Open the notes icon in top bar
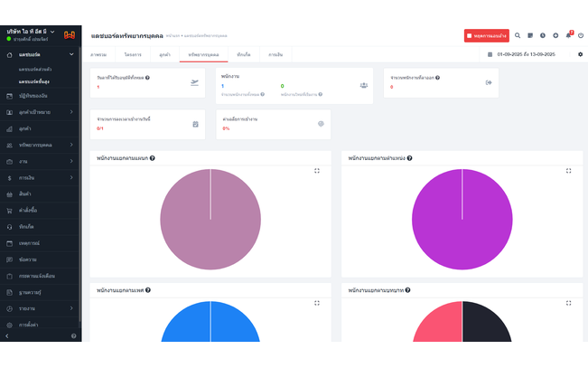The image size is (588, 368). [530, 35]
